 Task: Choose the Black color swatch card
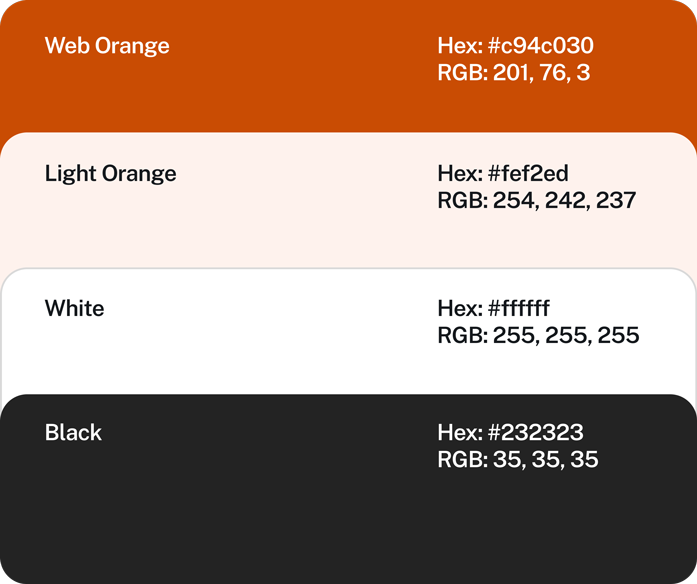[250, 510]
